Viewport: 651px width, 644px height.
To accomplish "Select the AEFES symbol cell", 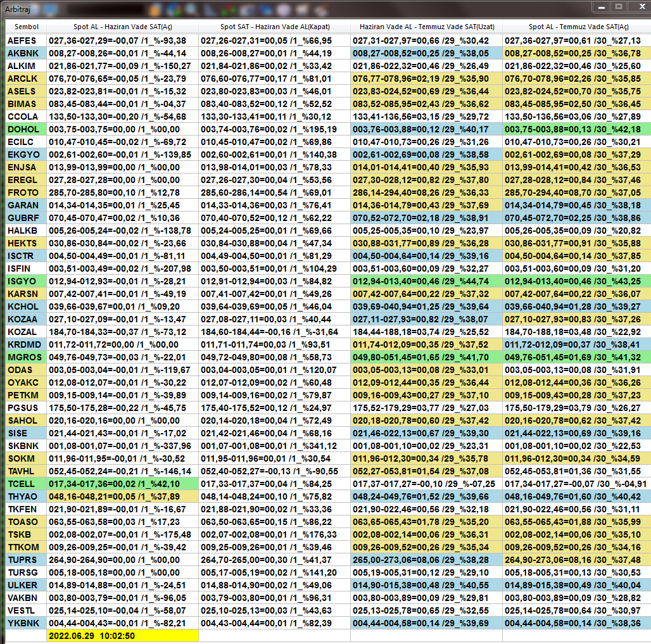I will tap(26, 41).
